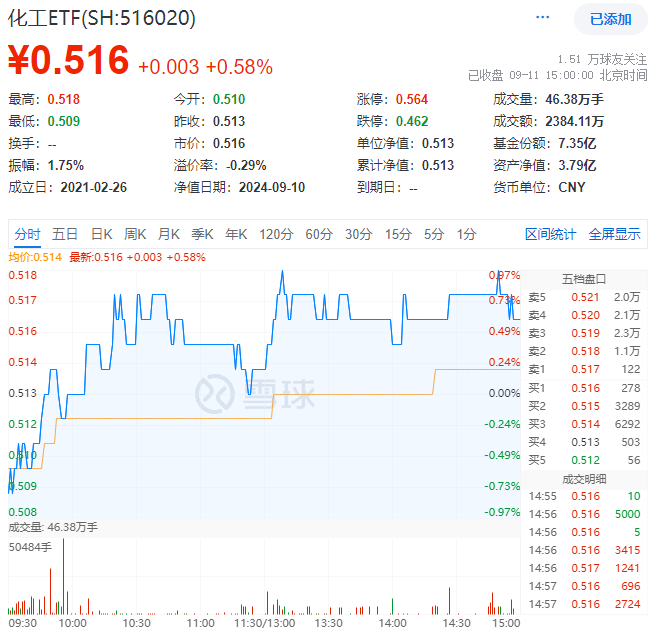Click the Xueqiu watermark logo on chart

(x=254, y=389)
